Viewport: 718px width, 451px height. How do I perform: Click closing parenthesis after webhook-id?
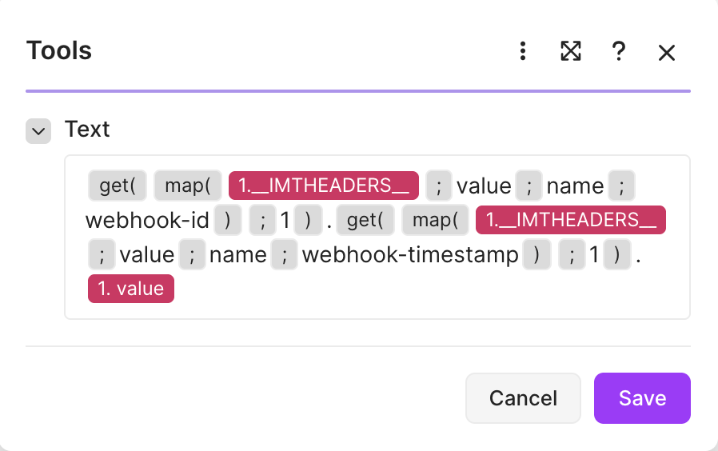tap(228, 220)
